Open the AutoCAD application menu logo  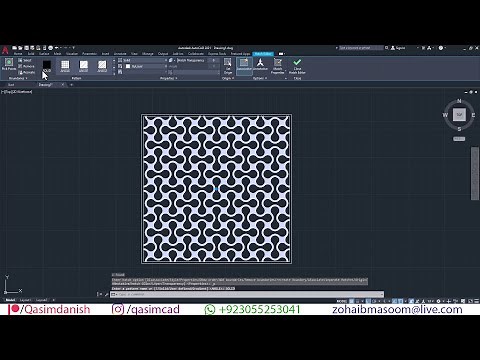point(5,50)
